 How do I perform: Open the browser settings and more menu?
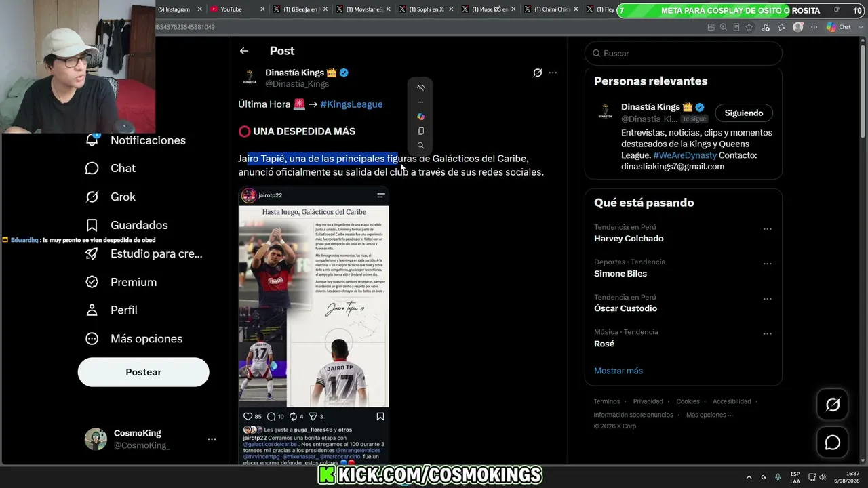[814, 27]
